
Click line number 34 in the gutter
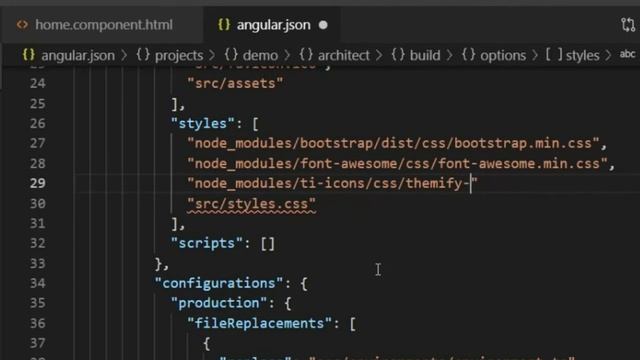[x=38, y=283]
